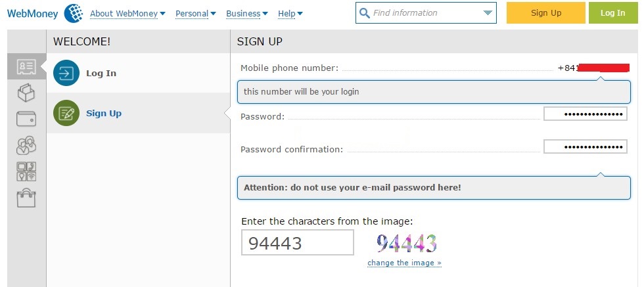Click the captcha characters input field
Image resolution: width=644 pixels, height=287 pixels.
pos(297,242)
